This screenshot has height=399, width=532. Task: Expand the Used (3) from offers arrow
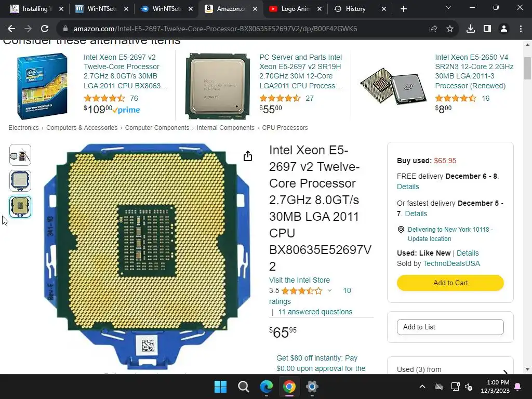click(x=506, y=372)
